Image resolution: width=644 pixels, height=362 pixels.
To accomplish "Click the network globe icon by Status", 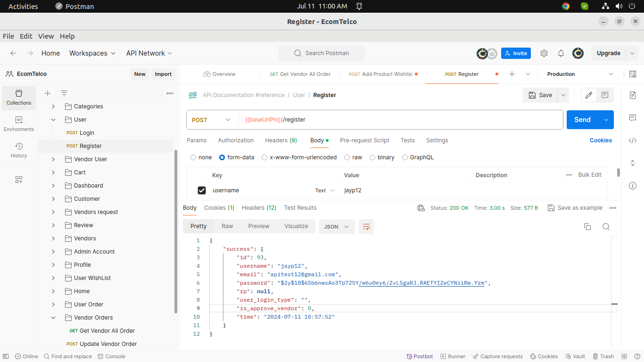I will coord(421,208).
